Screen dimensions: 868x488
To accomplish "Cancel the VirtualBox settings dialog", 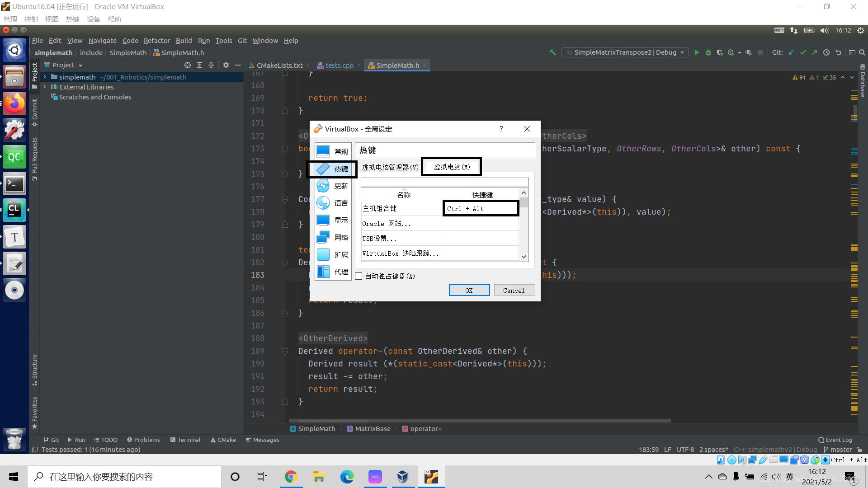I will tap(514, 290).
